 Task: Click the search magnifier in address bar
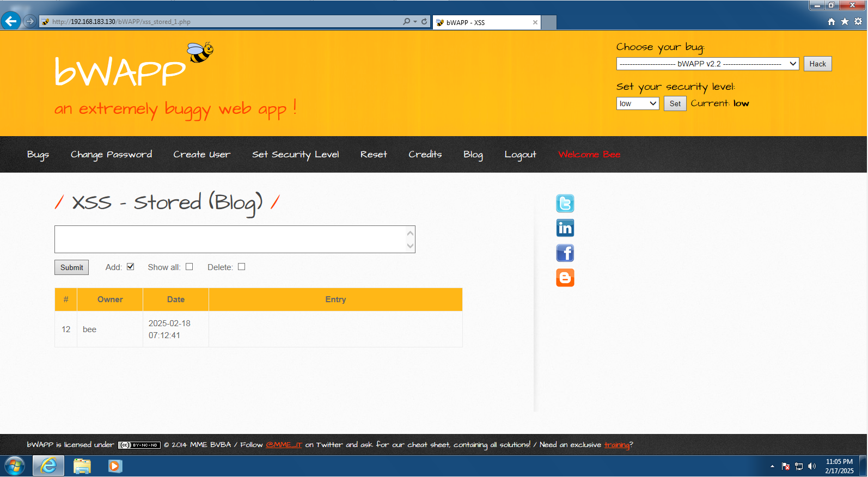406,21
